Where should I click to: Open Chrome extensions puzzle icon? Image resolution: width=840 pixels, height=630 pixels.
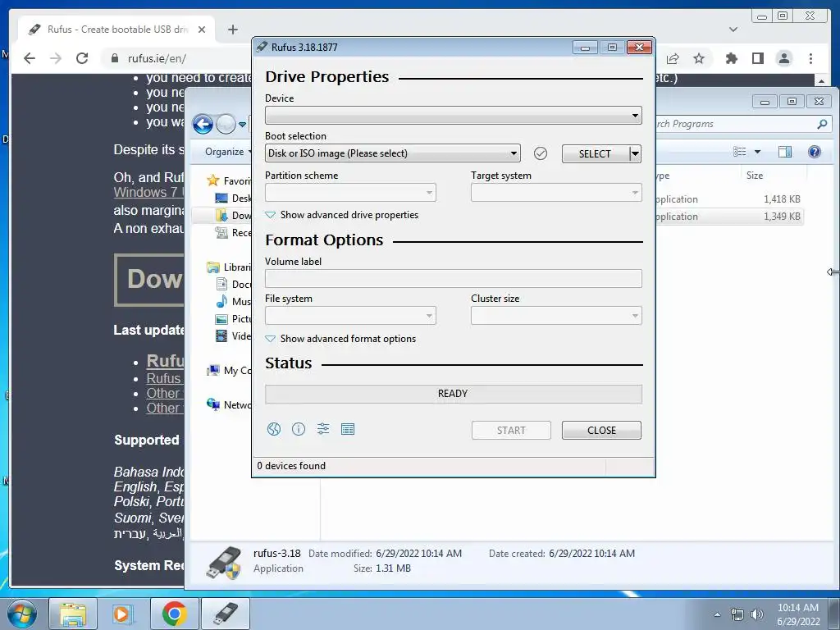pyautogui.click(x=731, y=58)
